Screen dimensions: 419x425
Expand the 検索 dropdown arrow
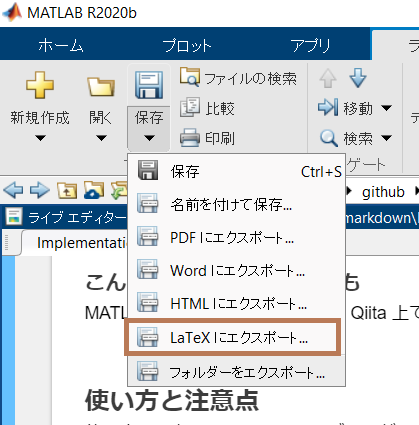386,138
